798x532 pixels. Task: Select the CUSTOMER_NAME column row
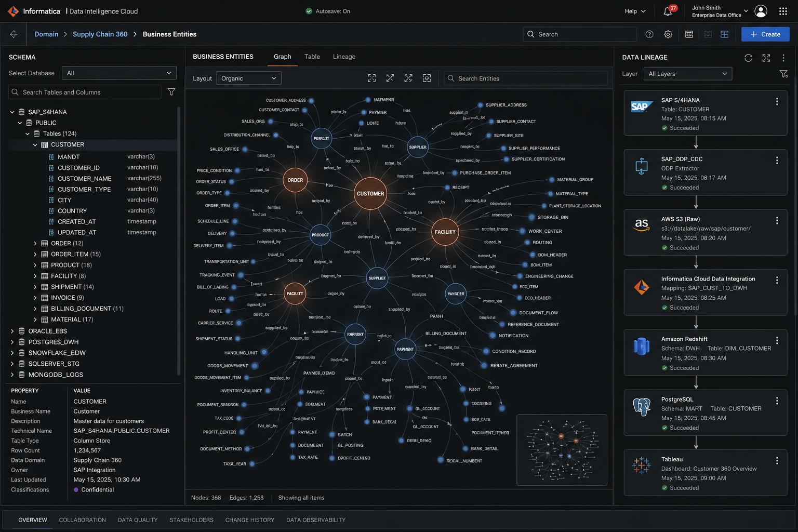pyautogui.click(x=92, y=178)
